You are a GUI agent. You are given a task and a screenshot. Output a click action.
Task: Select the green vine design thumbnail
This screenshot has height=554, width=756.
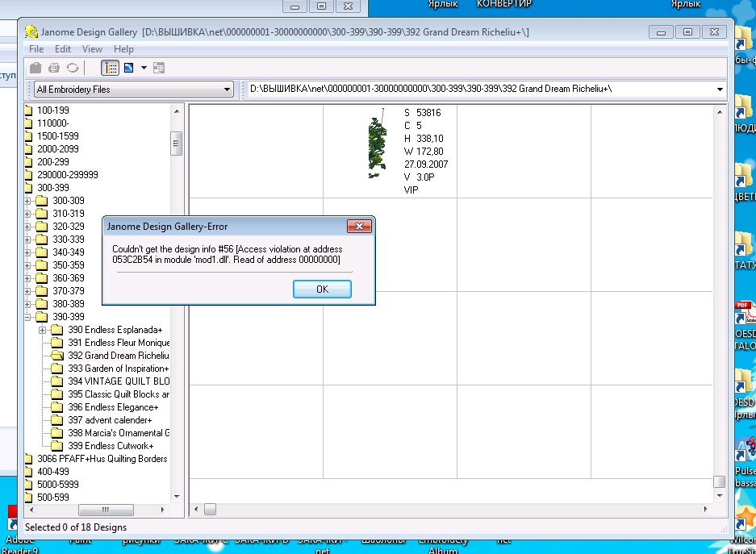[378, 144]
